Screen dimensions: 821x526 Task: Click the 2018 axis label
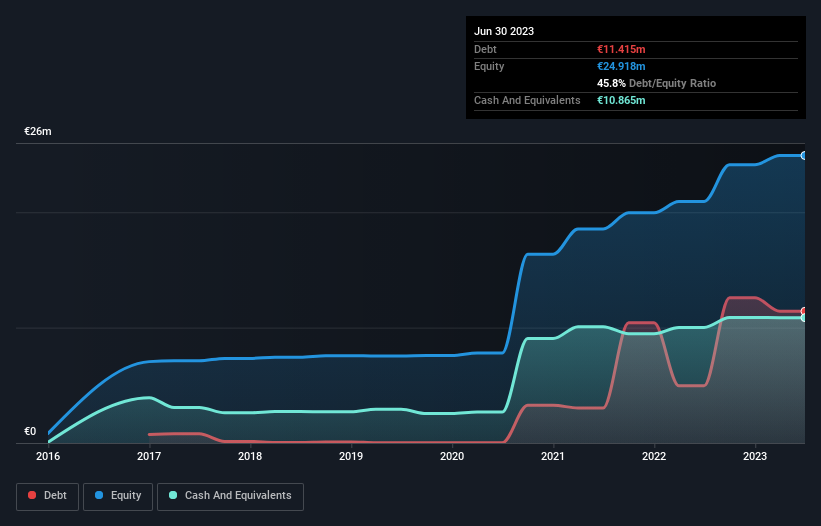(250, 456)
